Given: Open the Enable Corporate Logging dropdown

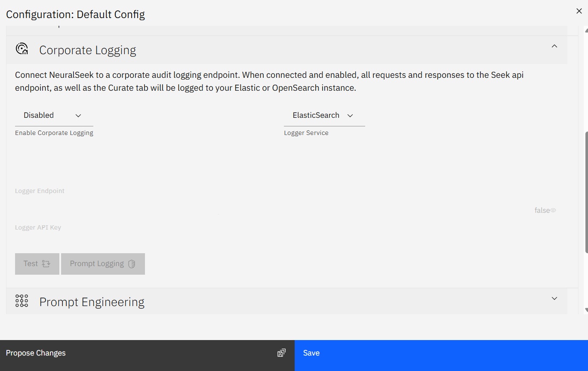Looking at the screenshot, I should [54, 115].
